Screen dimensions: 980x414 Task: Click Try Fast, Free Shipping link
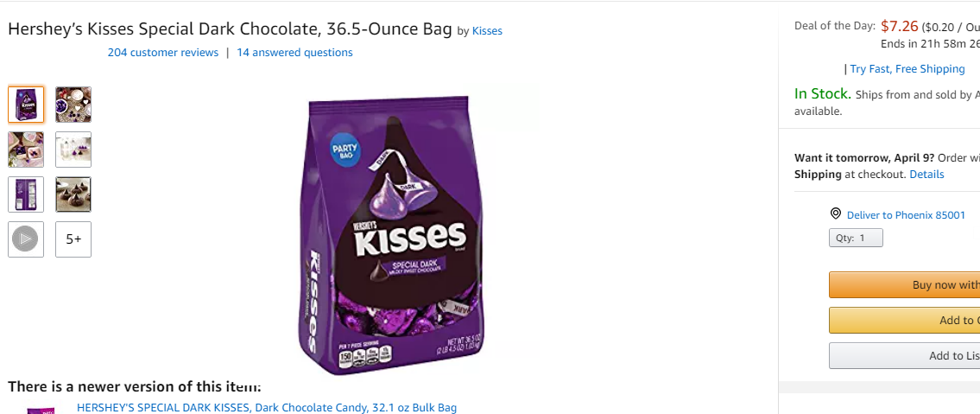point(907,69)
